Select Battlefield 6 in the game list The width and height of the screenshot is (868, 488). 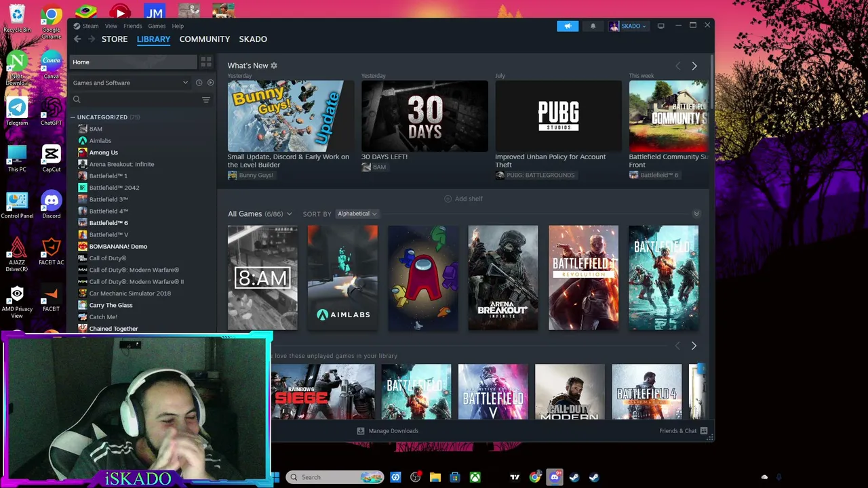[108, 223]
